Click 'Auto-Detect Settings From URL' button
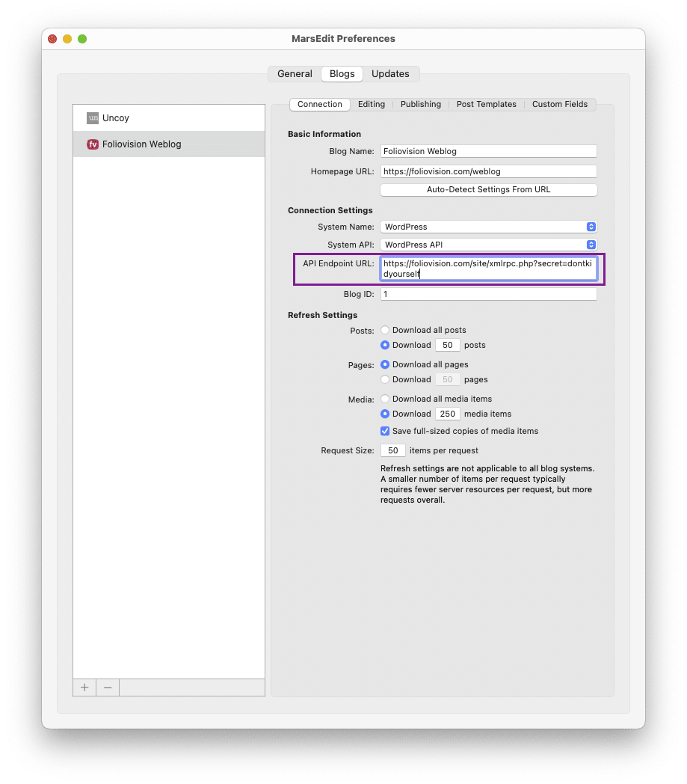Image resolution: width=687 pixels, height=784 pixels. coord(489,190)
